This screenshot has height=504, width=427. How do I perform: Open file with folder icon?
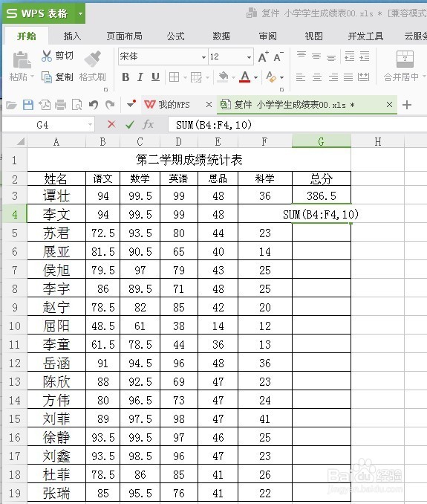point(11,105)
